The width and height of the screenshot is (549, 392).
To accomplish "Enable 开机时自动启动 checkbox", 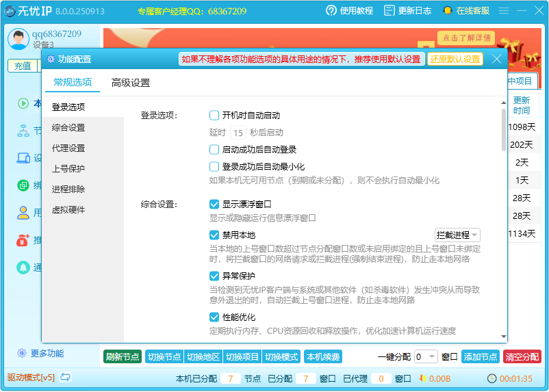I will point(214,116).
